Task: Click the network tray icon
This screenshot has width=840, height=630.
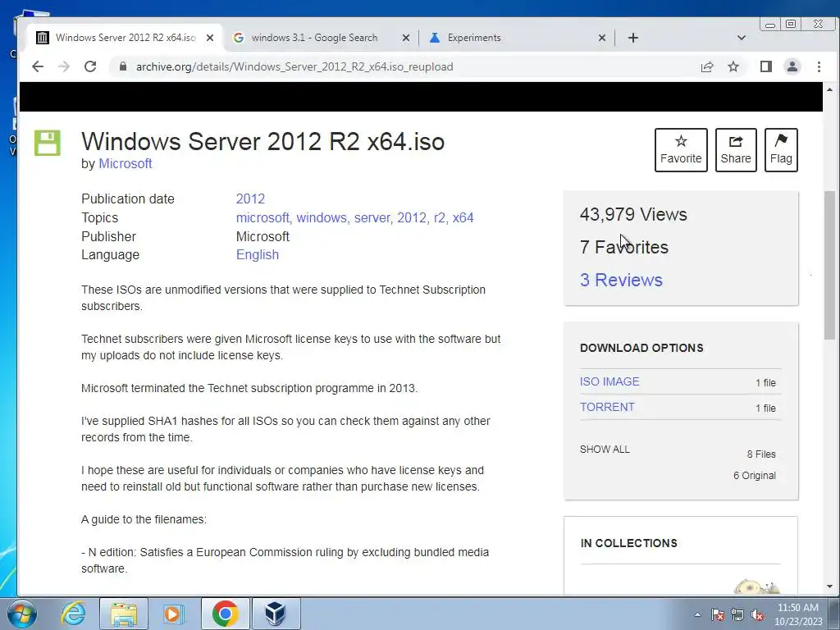Action: point(737,614)
